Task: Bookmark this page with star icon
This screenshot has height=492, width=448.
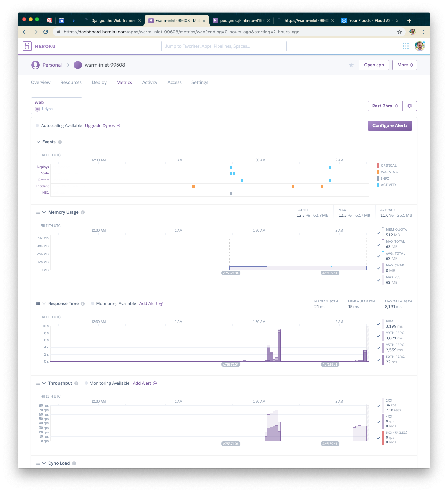Action: pos(399,32)
